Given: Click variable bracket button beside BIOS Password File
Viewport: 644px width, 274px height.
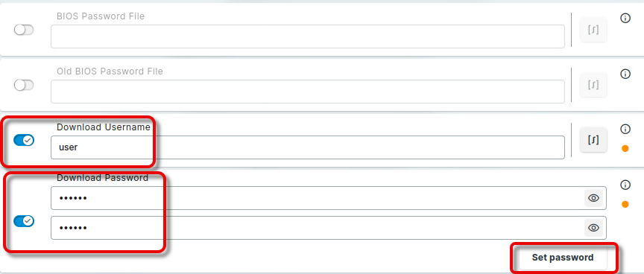Looking at the screenshot, I should [593, 30].
